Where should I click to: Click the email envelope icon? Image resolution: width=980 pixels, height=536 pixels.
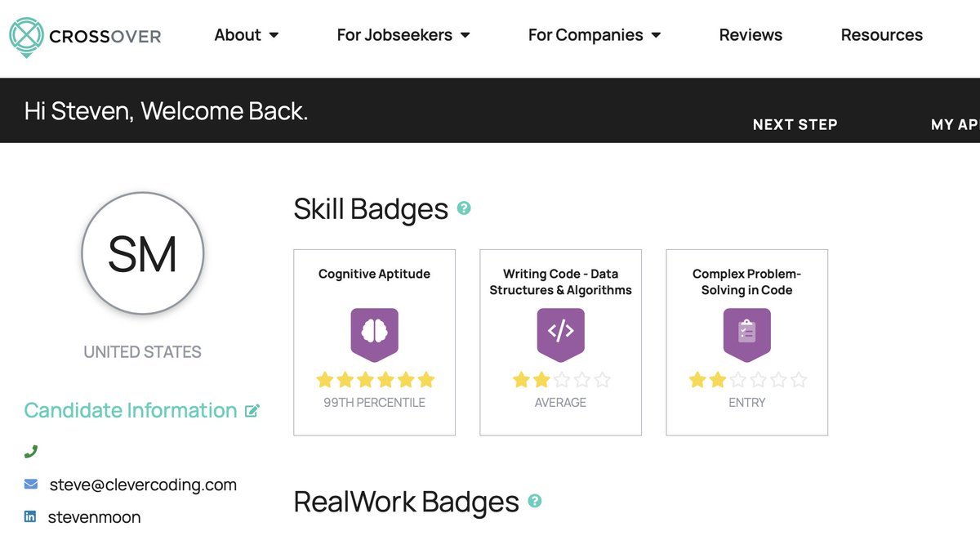31,485
